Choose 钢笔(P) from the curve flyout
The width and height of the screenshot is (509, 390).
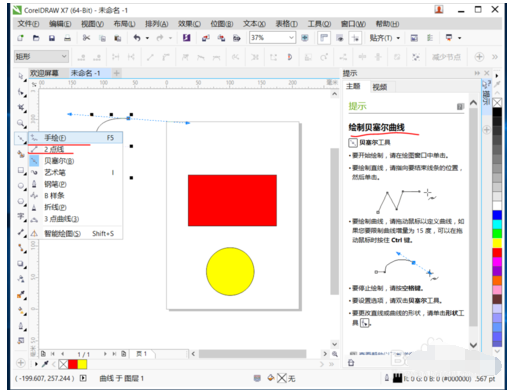point(75,184)
